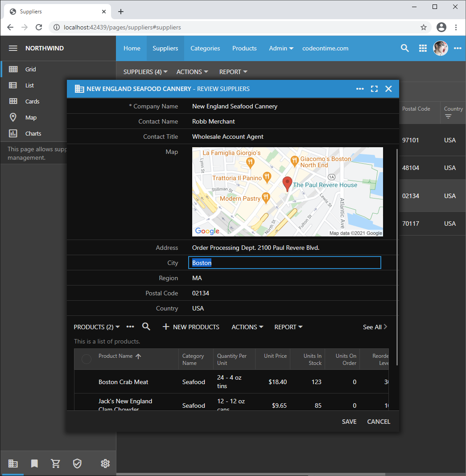Expand the Admin dropdown menu
Viewport: 466px width, 476px height.
point(281,48)
